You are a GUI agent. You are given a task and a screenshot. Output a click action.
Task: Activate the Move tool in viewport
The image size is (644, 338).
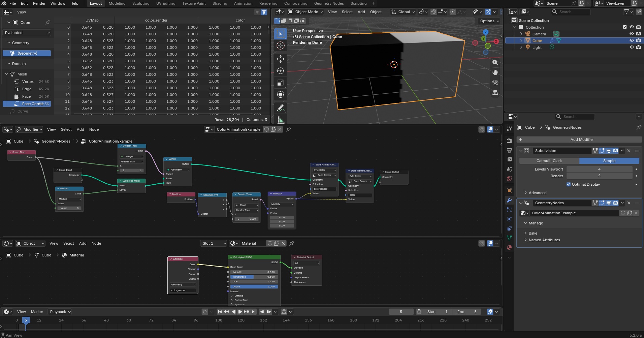click(281, 59)
